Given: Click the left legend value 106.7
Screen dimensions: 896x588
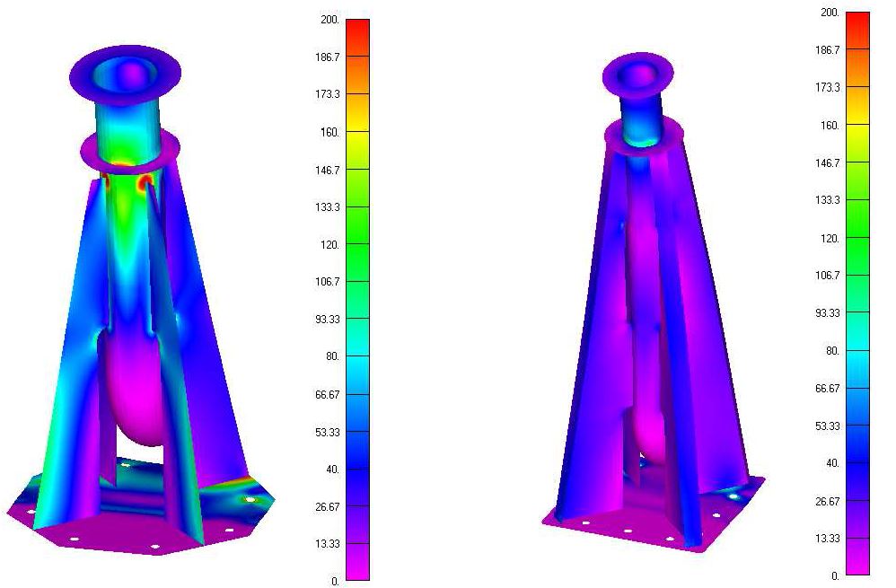Looking at the screenshot, I should pos(327,281).
